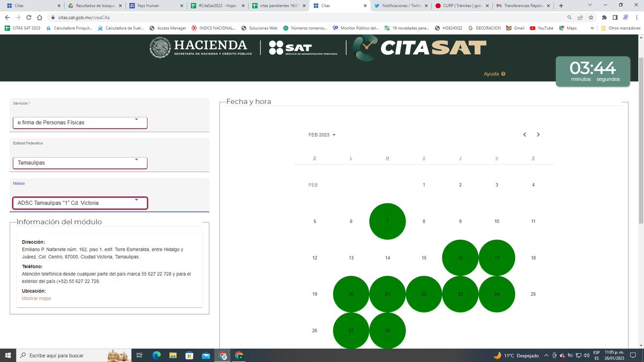644x362 pixels.
Task: Open a new browser tab
Action: (x=561, y=5)
